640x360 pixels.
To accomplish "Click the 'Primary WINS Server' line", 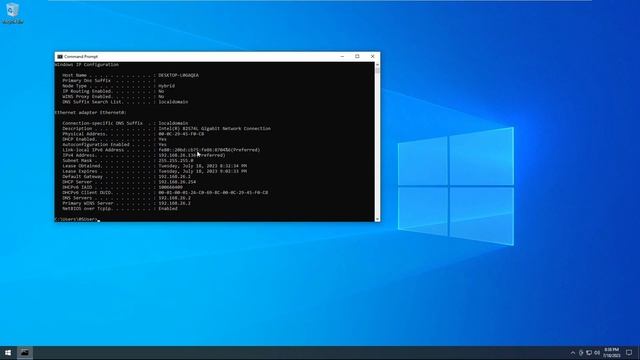I will (x=127, y=203).
